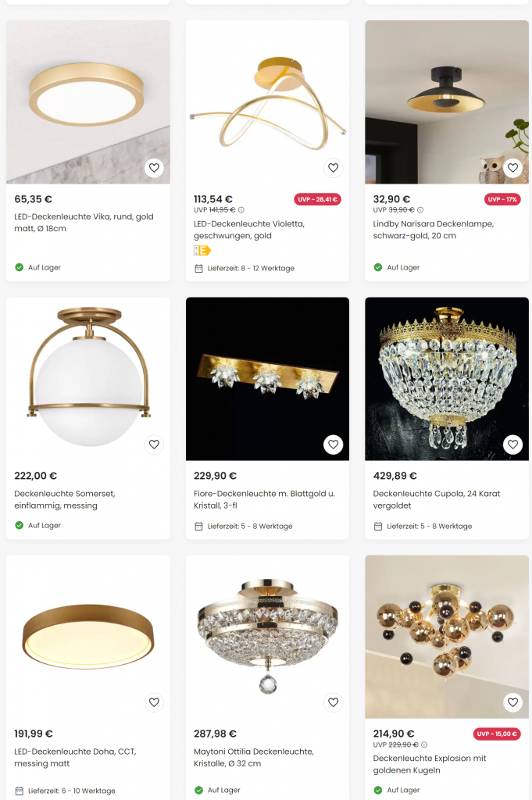Toggle wishlist heart on Lindby Narisara lamp
Viewport: 532px width, 800px height.
tap(512, 168)
